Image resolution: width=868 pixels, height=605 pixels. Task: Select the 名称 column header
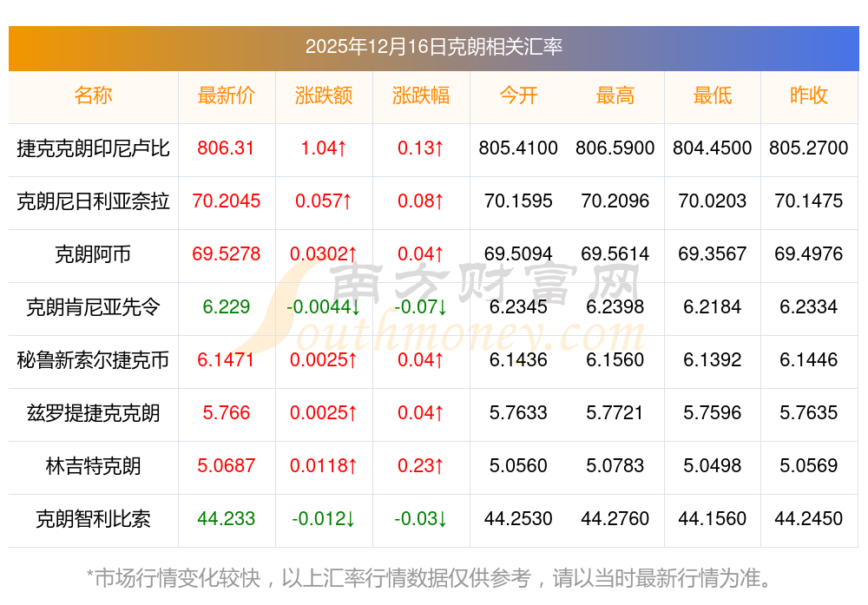[93, 95]
